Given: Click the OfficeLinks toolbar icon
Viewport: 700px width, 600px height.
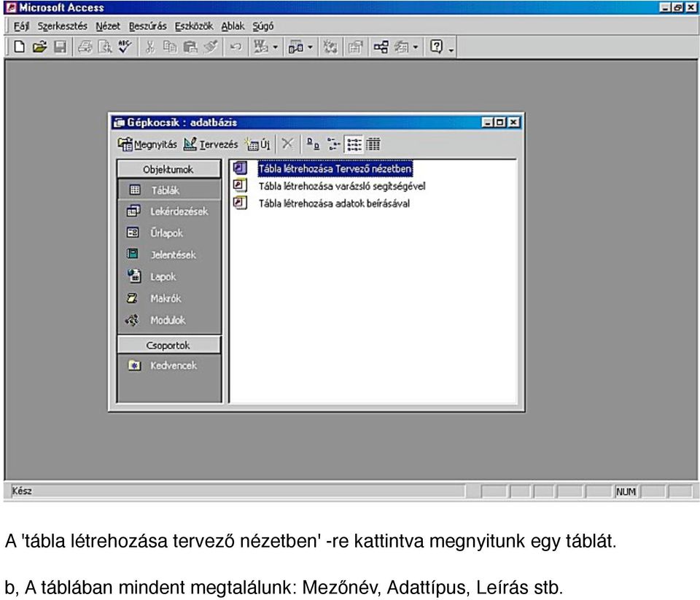Looking at the screenshot, I should click(261, 47).
